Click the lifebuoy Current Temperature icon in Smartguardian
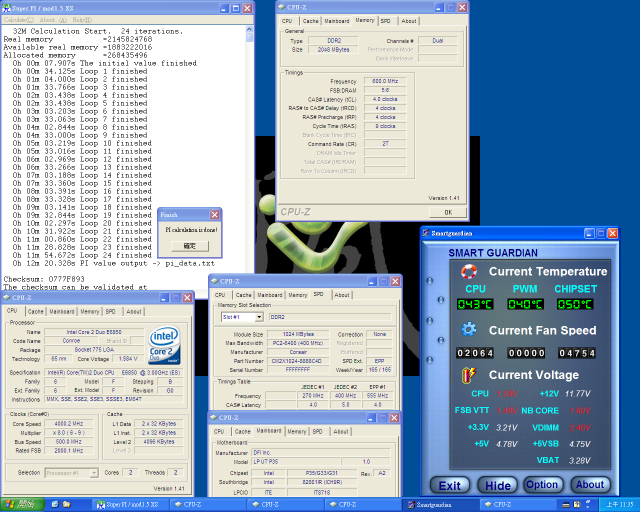 [x=469, y=272]
